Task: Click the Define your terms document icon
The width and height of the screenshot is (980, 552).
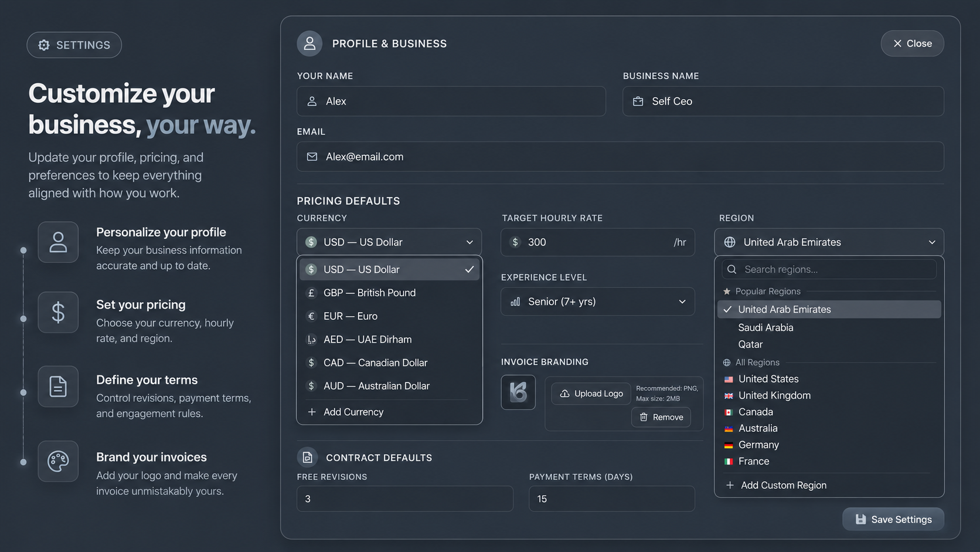Action: tap(58, 387)
